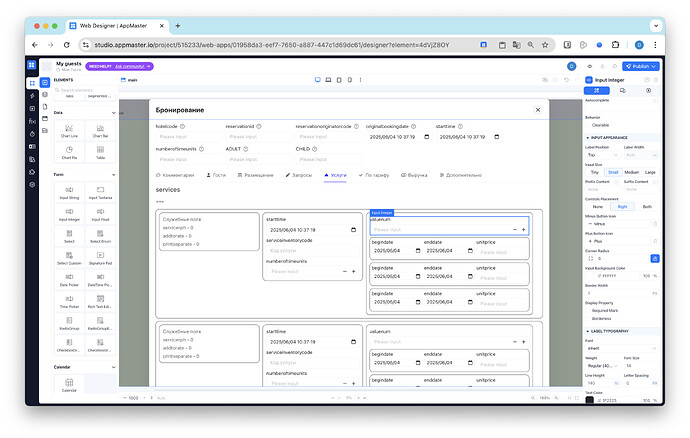Open the Гости tab

click(216, 175)
